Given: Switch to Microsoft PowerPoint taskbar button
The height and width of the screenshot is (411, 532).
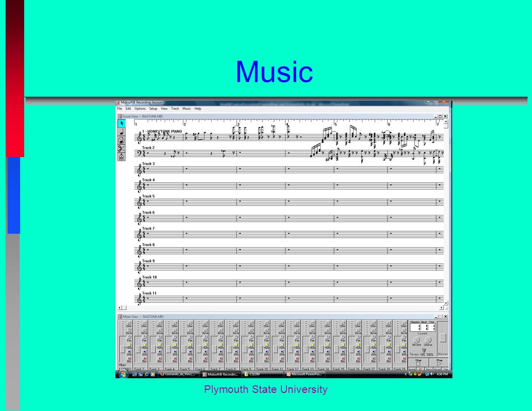Looking at the screenshot, I should [305, 374].
